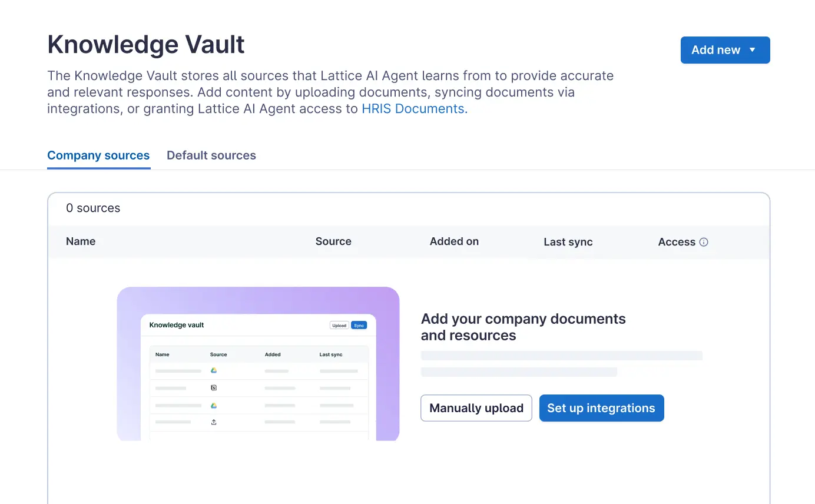Viewport: 815px width, 504px height.
Task: Click the Google Drive icon in the third preview row
Action: (214, 405)
